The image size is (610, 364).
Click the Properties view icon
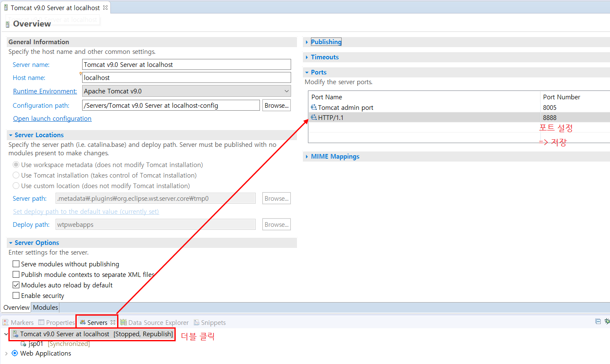(41, 322)
